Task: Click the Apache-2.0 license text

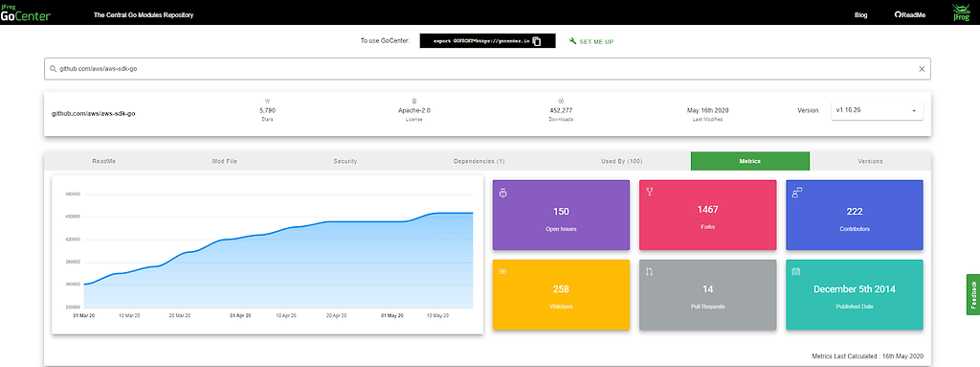Action: point(413,110)
